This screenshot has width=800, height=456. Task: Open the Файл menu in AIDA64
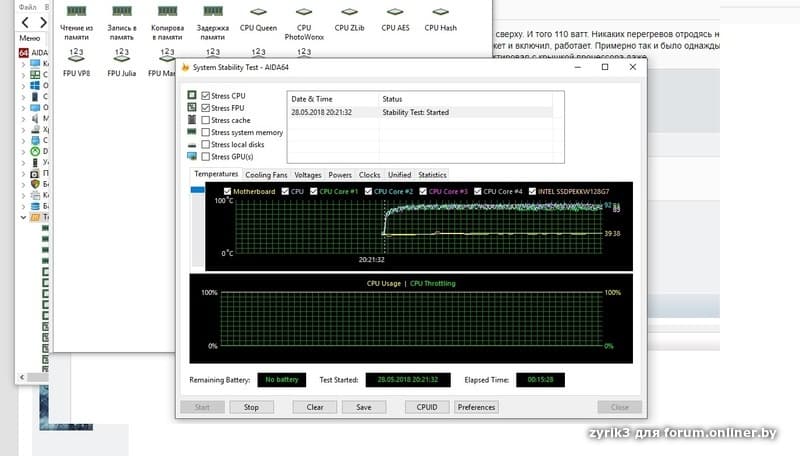(x=28, y=7)
